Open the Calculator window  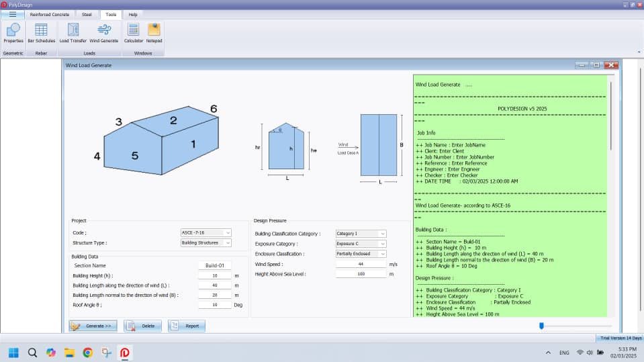tap(133, 33)
